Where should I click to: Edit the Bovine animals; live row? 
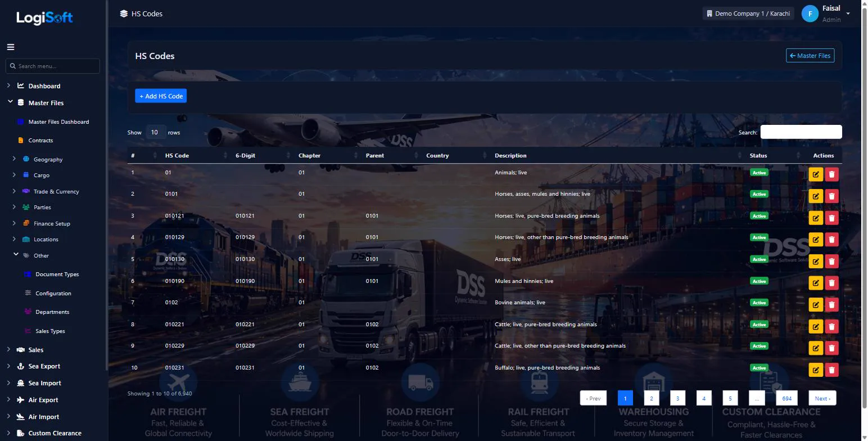[x=815, y=305]
